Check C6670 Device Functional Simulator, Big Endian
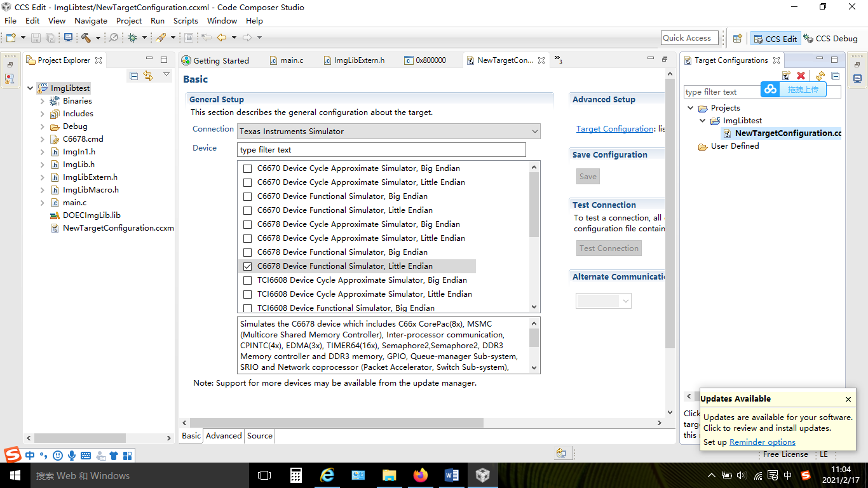This screenshot has height=488, width=868. point(247,196)
